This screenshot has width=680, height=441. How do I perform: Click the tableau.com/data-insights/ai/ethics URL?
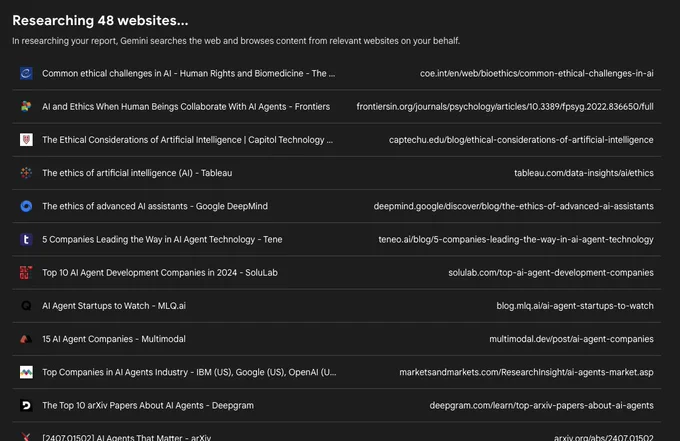coord(584,173)
